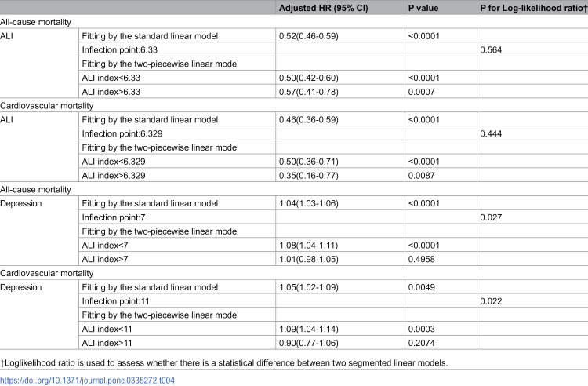
Task: Select the first Cardiovascular mortality section heading
Action: point(47,106)
